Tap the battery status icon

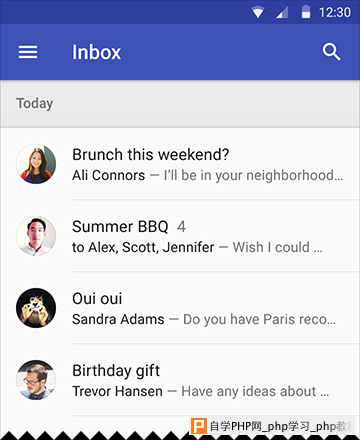(306, 12)
